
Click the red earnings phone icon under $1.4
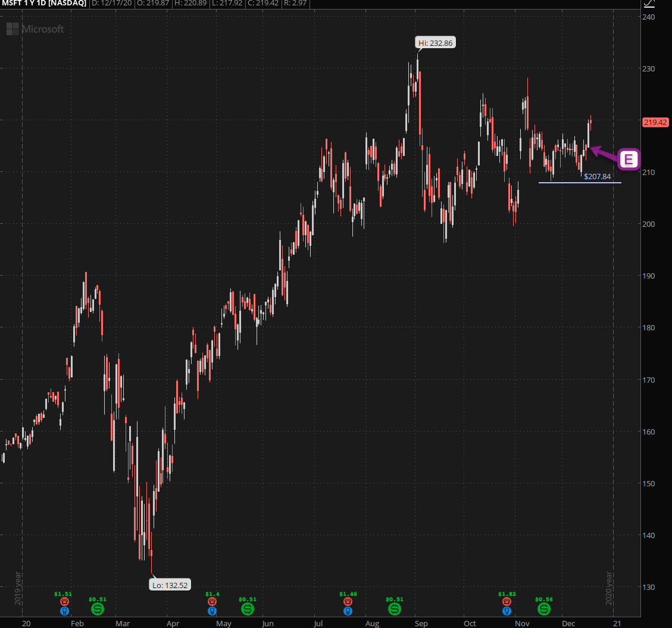coord(212,602)
